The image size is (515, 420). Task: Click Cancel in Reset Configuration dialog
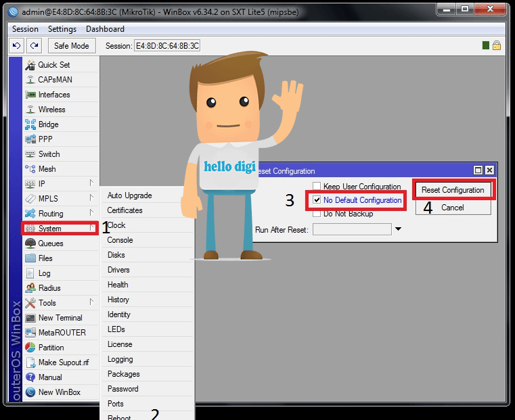(x=453, y=208)
